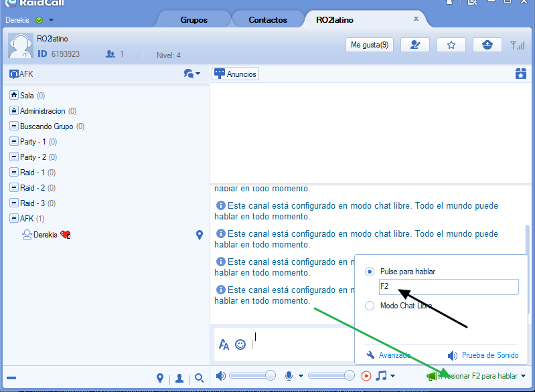Collapse the Raid - 2 channel
This screenshot has width=535, height=392.
(x=13, y=187)
